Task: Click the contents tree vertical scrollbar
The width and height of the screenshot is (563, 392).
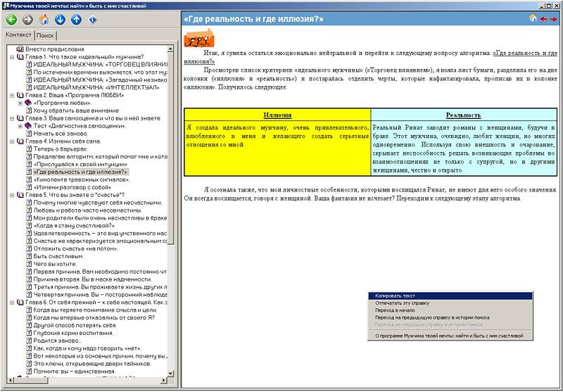Action: click(x=171, y=211)
